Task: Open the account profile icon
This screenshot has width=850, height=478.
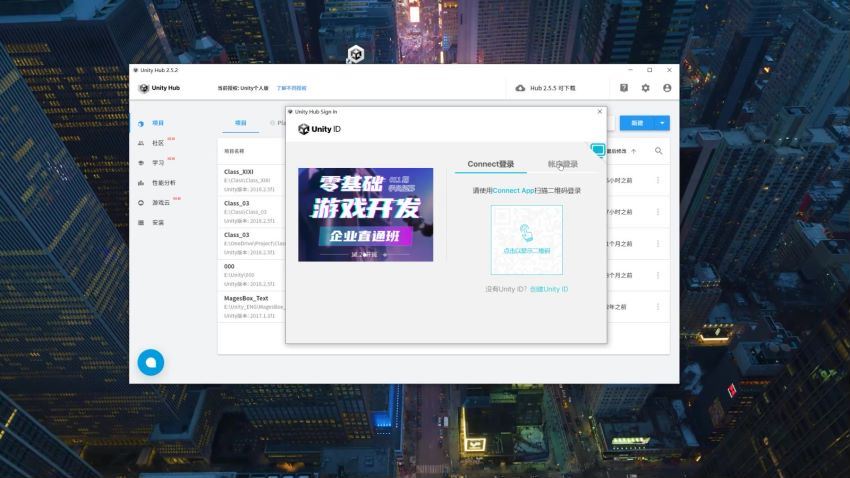Action: pyautogui.click(x=667, y=88)
